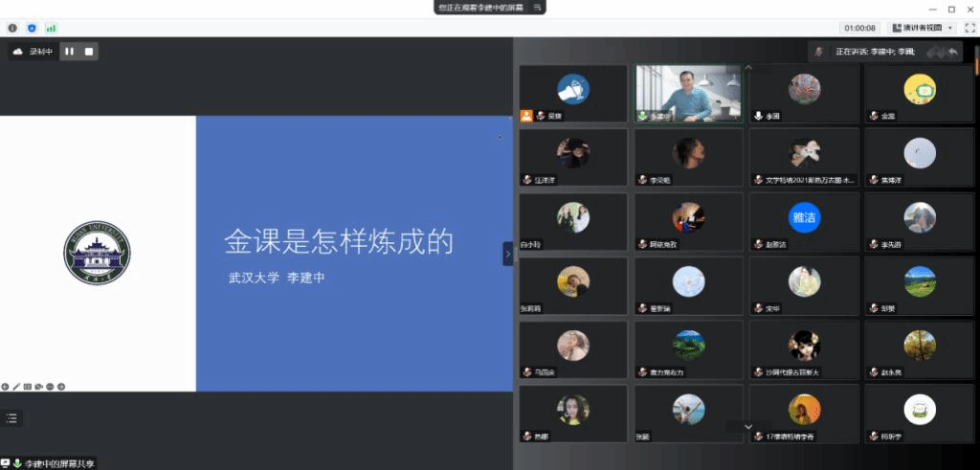
Task: Open the list icon below the slide
Action: [12, 417]
